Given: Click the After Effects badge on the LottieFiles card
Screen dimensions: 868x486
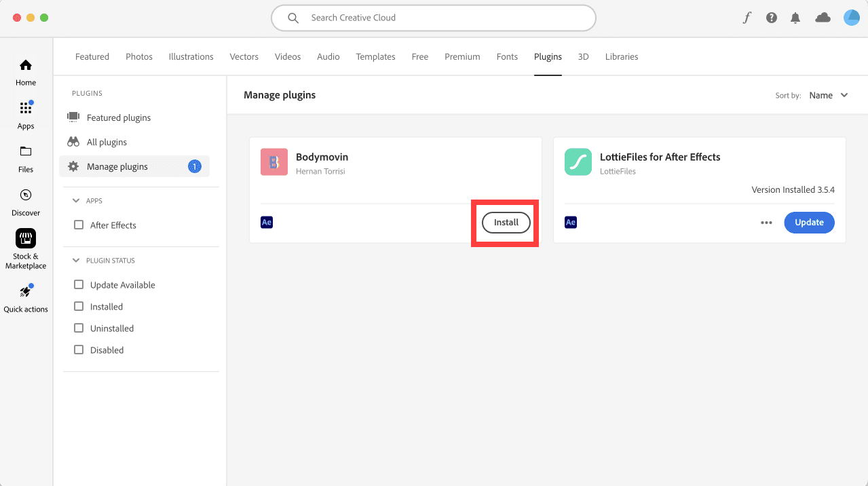Looking at the screenshot, I should point(571,222).
